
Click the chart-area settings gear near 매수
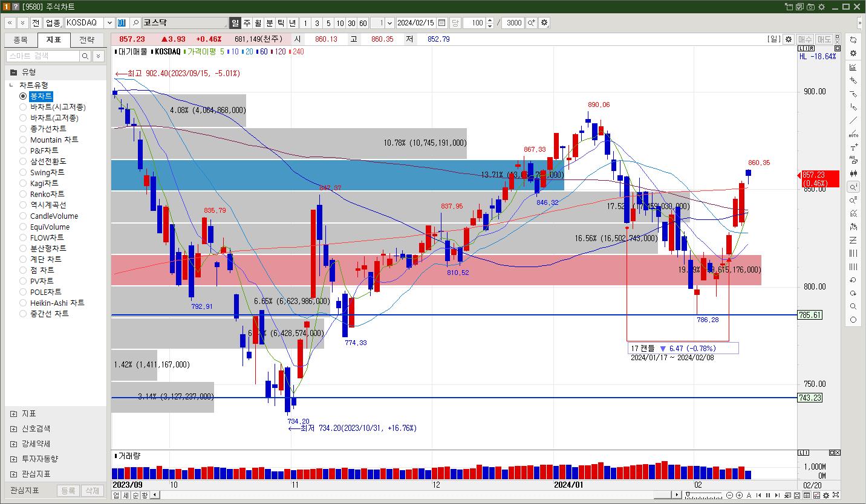tap(789, 39)
